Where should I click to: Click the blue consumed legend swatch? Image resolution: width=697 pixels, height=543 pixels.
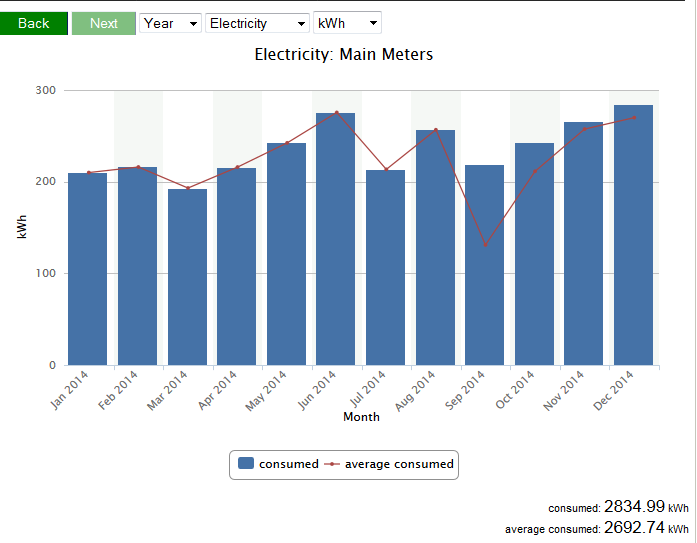(245, 464)
